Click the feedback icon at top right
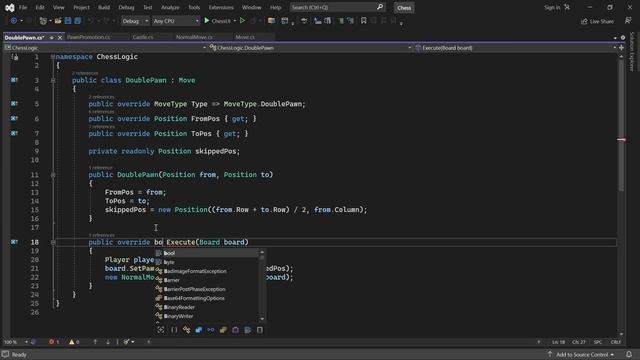 tap(628, 21)
